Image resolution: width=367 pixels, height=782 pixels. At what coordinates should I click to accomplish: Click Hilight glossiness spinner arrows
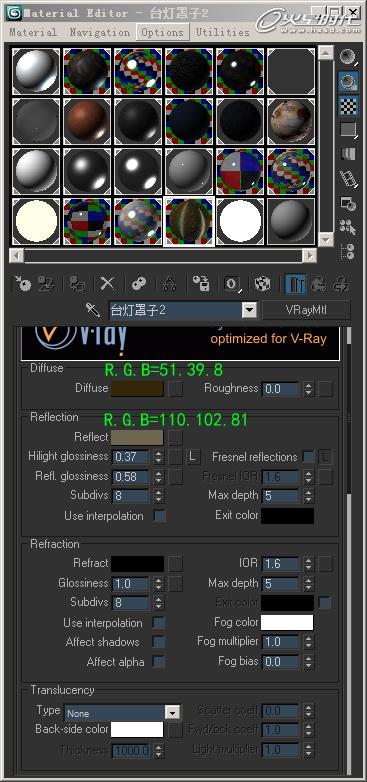click(x=158, y=456)
